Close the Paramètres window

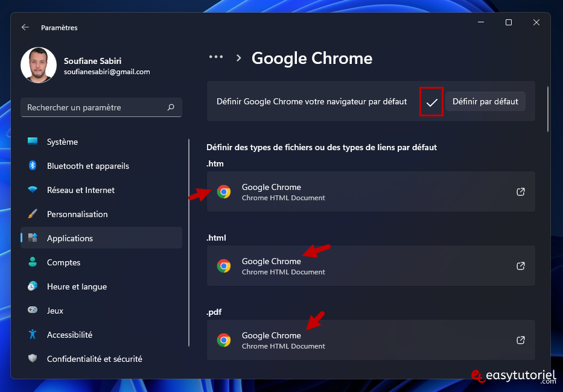[536, 22]
